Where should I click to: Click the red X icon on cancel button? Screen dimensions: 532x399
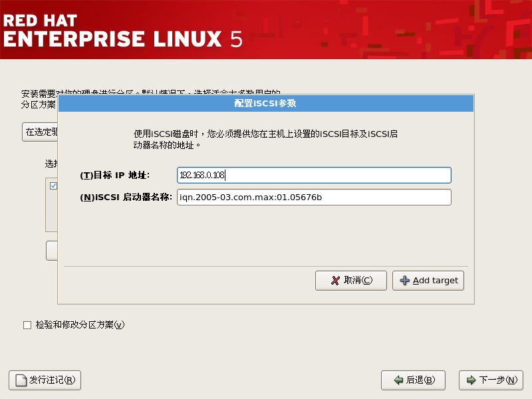pyautogui.click(x=335, y=280)
